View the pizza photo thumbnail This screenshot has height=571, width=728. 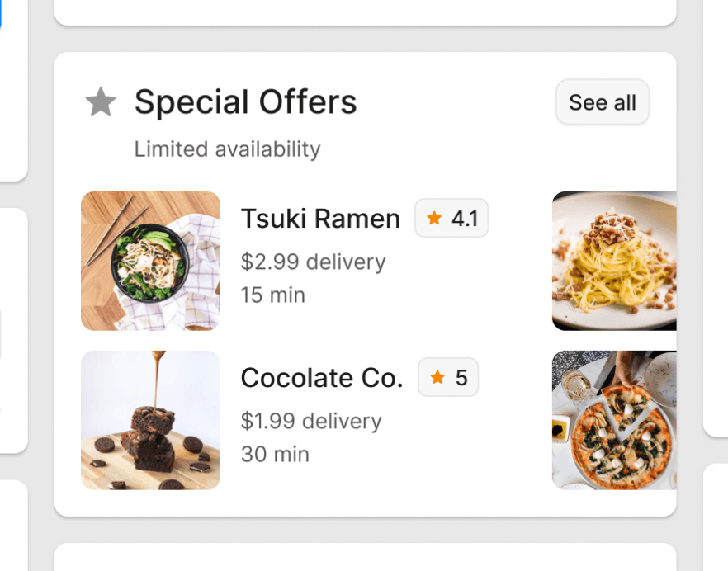point(614,420)
